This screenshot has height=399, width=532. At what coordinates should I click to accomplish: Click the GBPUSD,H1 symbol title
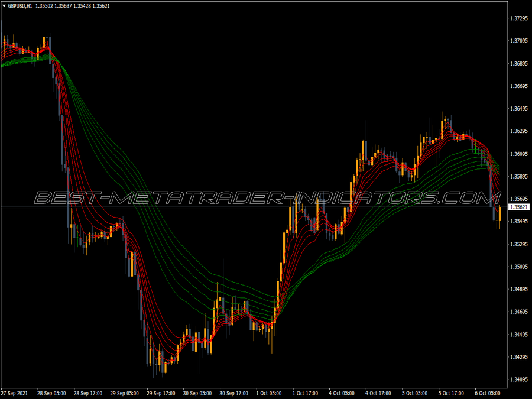[x=20, y=6]
